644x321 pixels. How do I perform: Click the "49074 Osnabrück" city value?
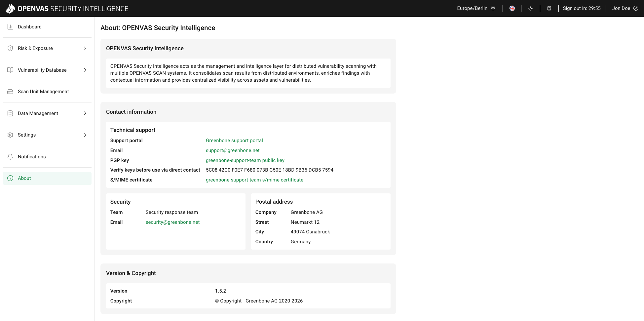[x=310, y=232]
